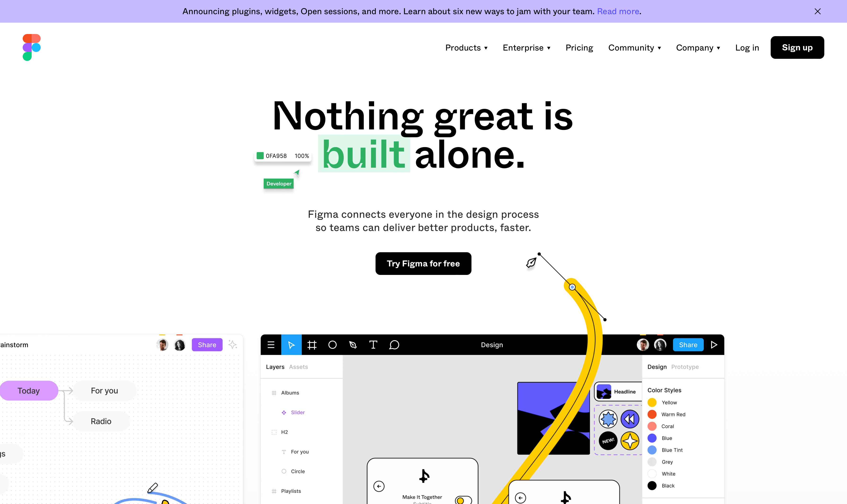Image resolution: width=847 pixels, height=504 pixels.
Task: Select the Pen tool in toolbar
Action: 353,344
